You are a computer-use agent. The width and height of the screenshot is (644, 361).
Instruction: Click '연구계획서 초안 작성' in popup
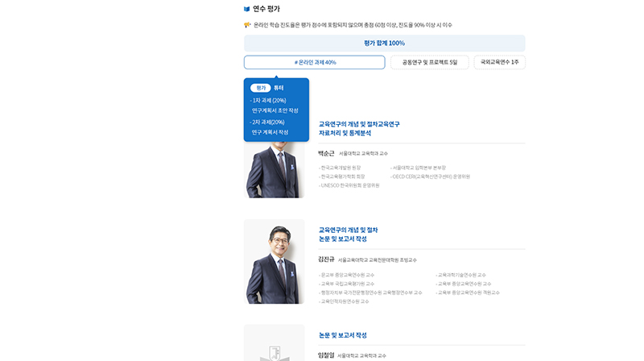coord(275,111)
